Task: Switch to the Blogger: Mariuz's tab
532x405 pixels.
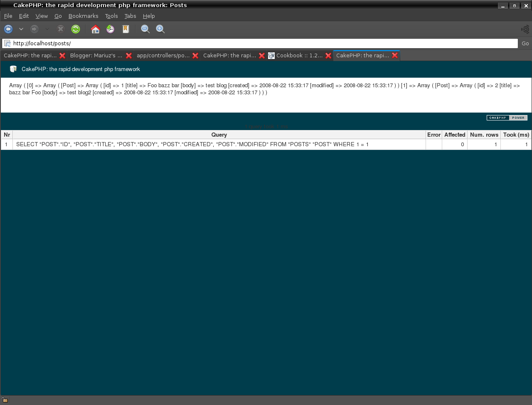Action: click(x=96, y=56)
